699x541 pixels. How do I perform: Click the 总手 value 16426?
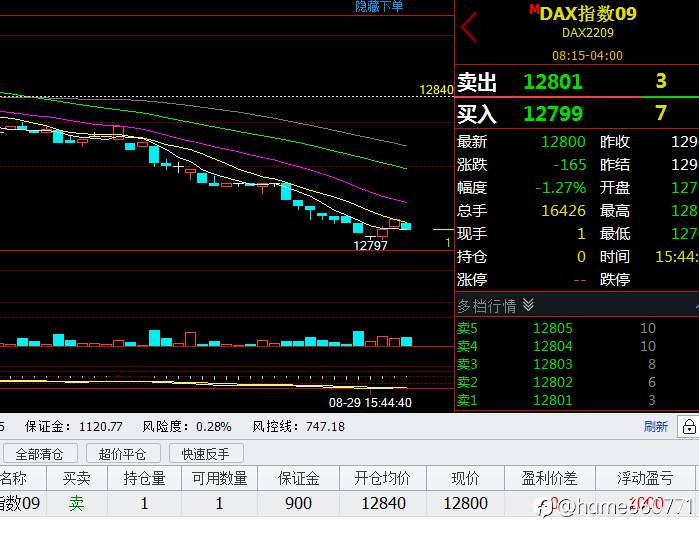pos(563,211)
